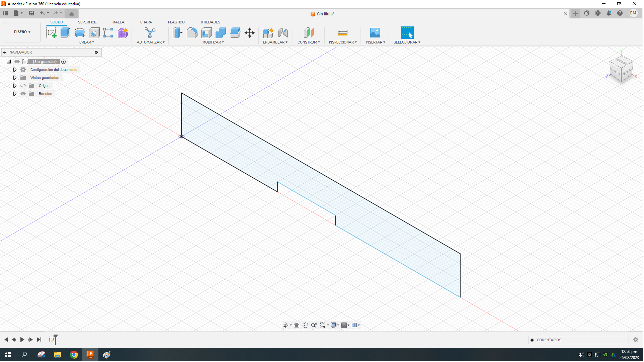Select the Fillet tool
Screen dimensions: 644x362
[x=192, y=32]
